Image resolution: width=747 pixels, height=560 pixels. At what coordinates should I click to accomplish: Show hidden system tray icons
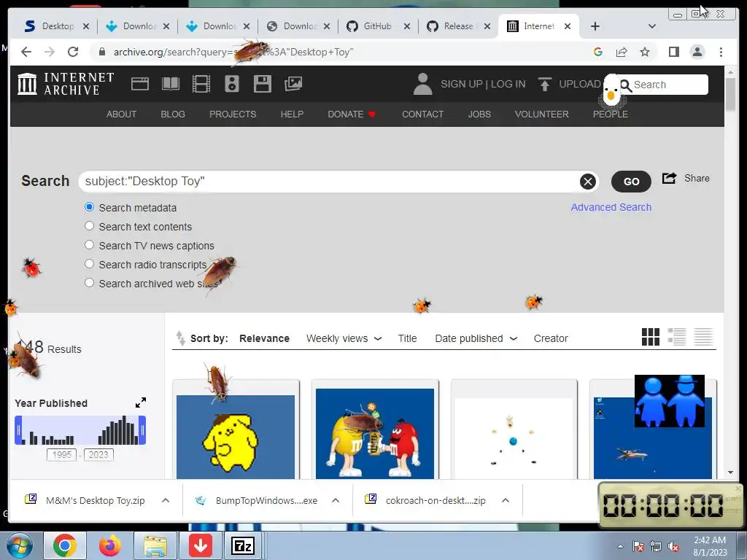click(620, 545)
